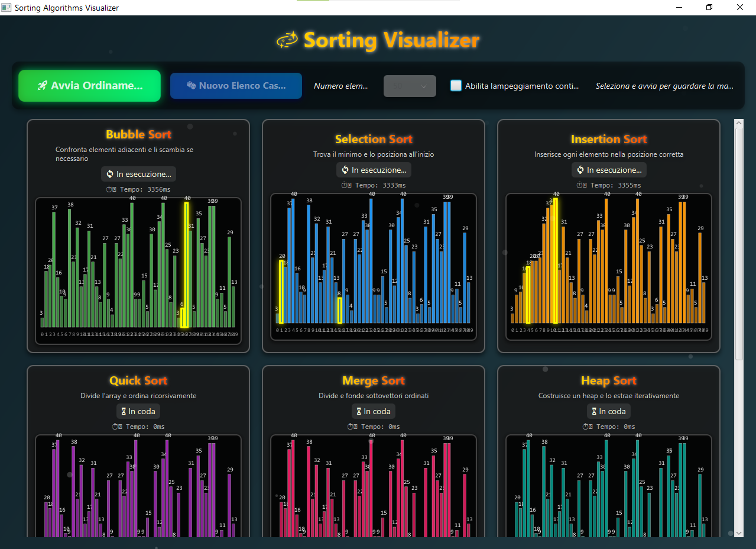This screenshot has width=756, height=549.
Task: Minimize the Sorting Algorithms Visualizer window
Action: [679, 8]
